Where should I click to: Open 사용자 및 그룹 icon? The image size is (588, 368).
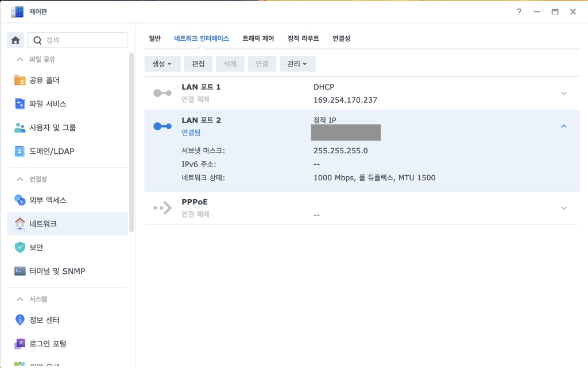coord(20,127)
